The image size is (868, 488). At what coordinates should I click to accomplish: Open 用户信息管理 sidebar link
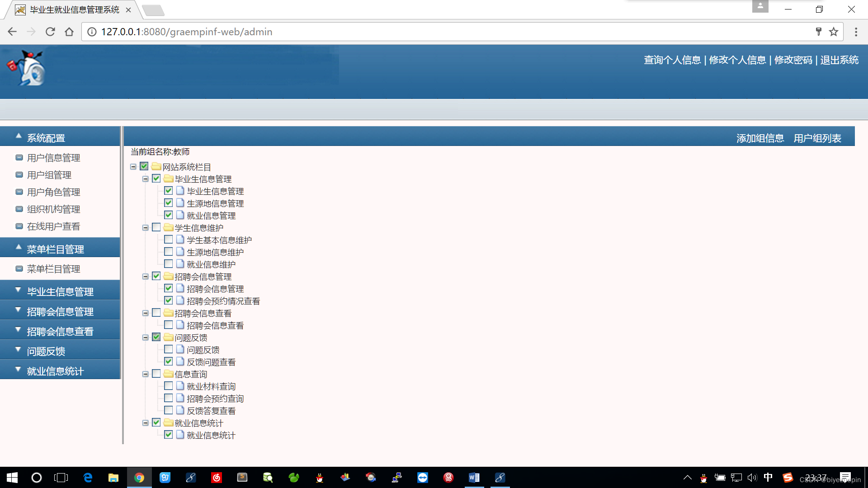click(53, 158)
